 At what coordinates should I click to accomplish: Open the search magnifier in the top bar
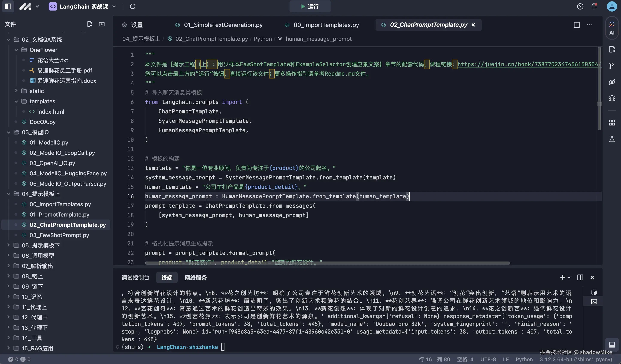133,7
